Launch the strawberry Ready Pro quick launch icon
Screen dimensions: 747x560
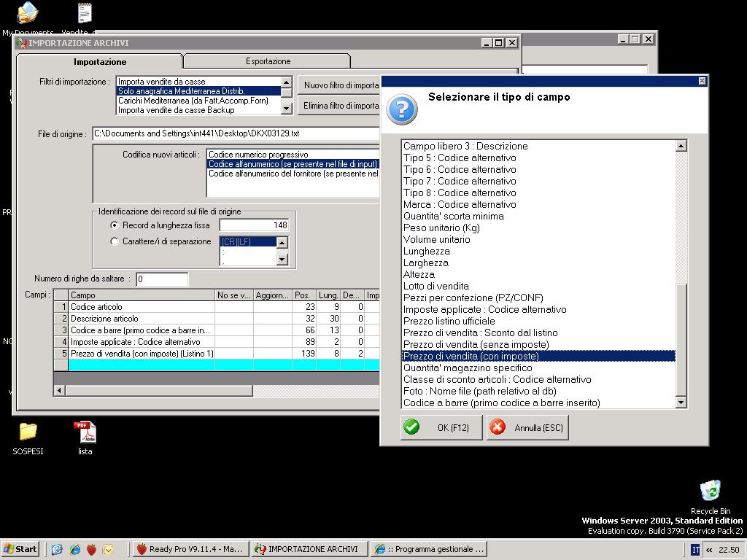pos(91,550)
